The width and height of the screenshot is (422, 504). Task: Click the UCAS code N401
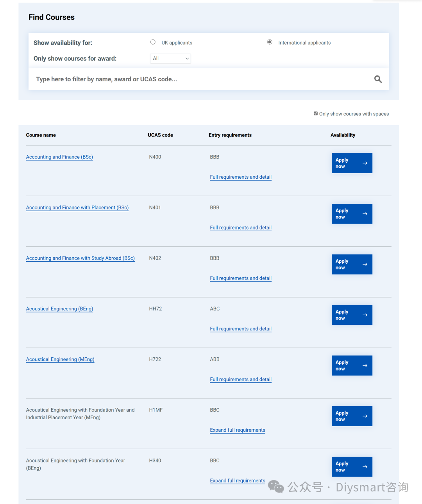click(x=155, y=208)
